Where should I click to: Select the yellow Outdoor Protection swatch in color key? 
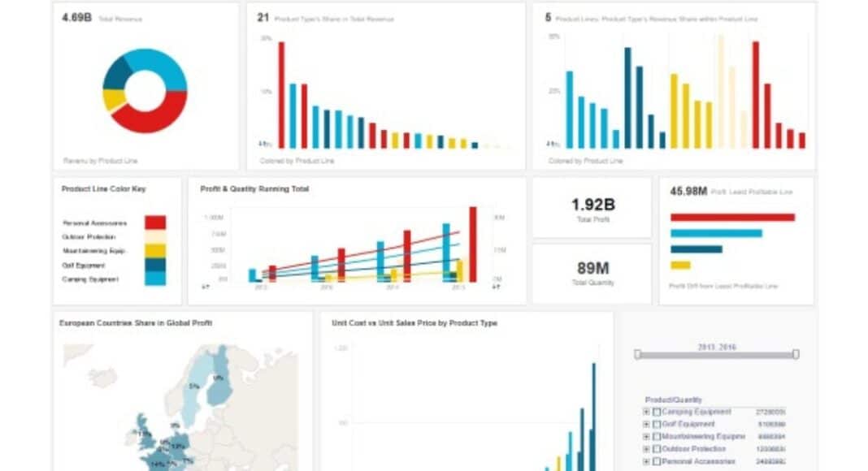tap(154, 237)
